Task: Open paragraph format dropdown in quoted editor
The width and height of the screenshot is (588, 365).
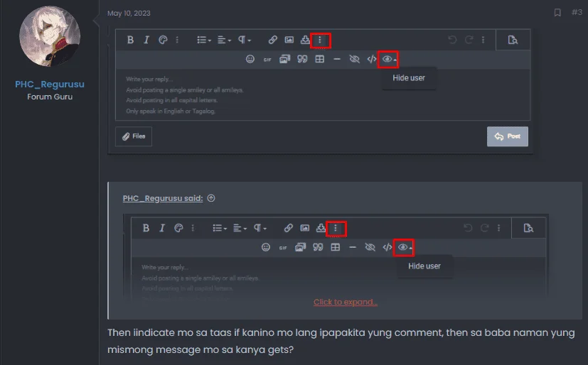Action: point(260,228)
